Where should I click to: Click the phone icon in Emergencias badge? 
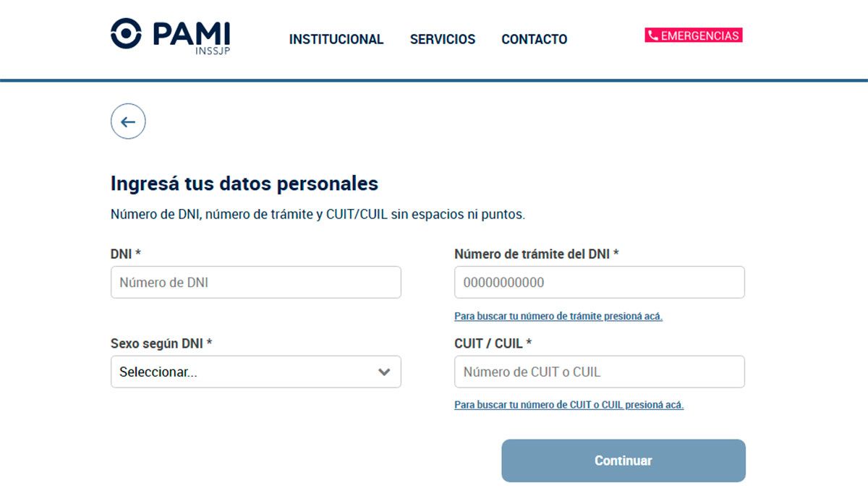point(652,35)
